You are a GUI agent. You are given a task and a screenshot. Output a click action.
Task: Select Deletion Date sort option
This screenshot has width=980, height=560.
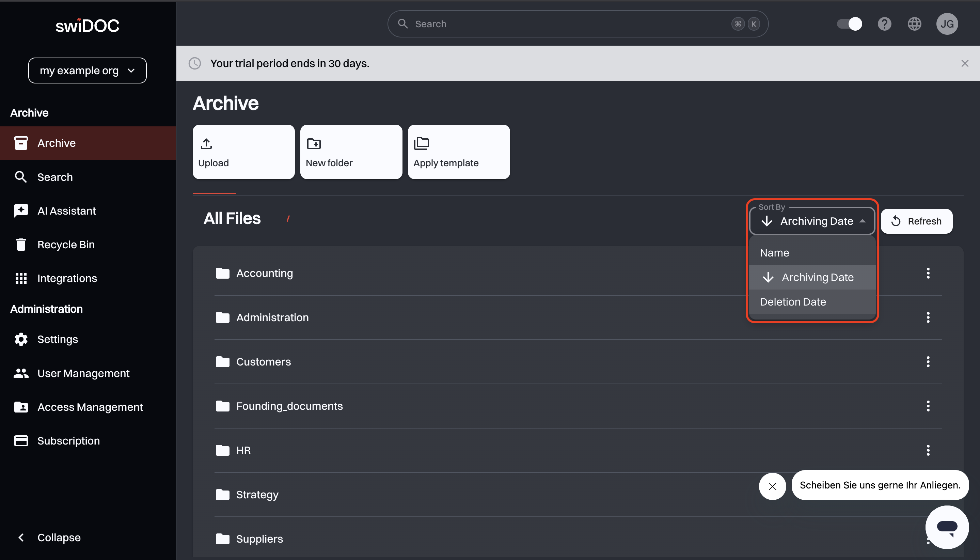(x=812, y=302)
